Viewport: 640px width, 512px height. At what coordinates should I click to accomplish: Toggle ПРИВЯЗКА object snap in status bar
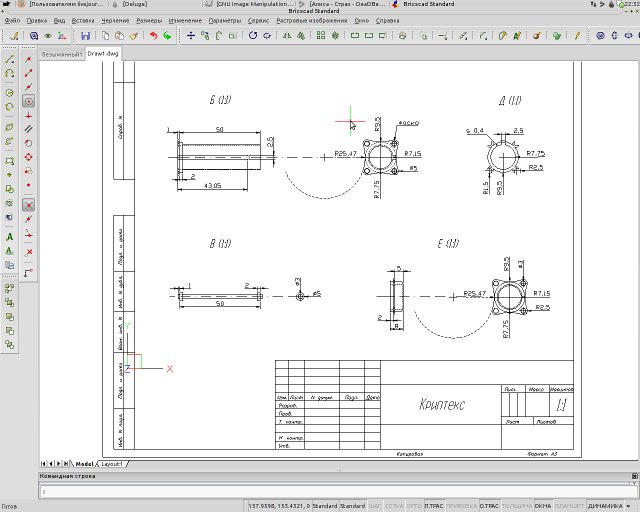(x=462, y=506)
